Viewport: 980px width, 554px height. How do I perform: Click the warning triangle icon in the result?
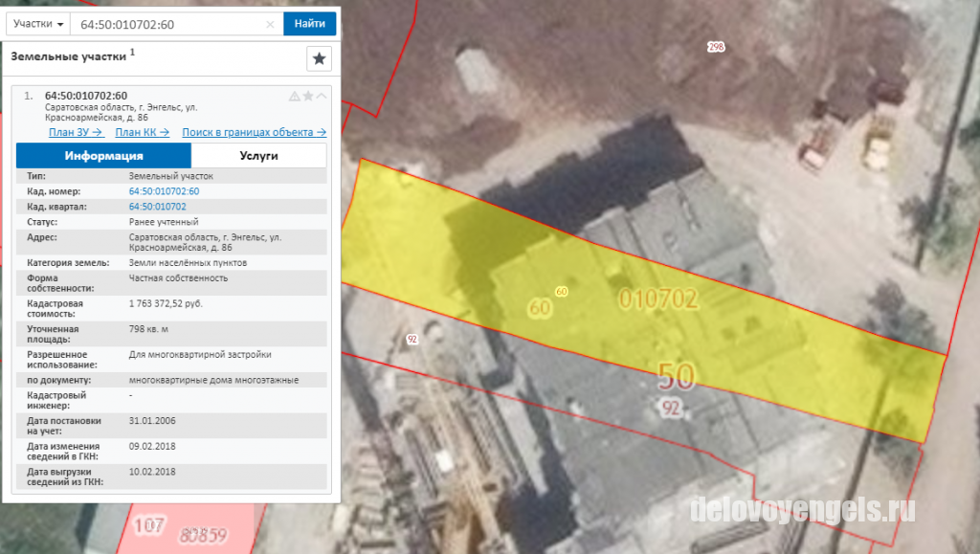tap(295, 97)
